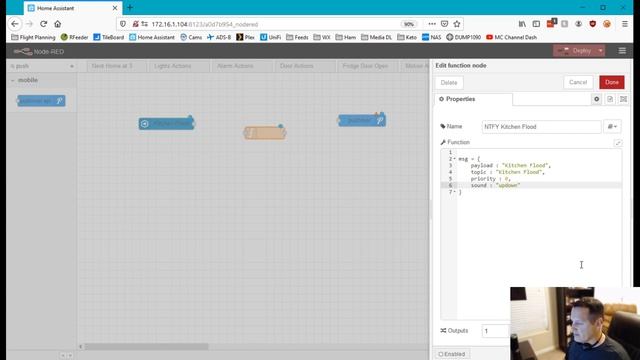Screen dimensions: 640x360
Task: Toggle the Enabled state of the node
Action: click(452, 354)
